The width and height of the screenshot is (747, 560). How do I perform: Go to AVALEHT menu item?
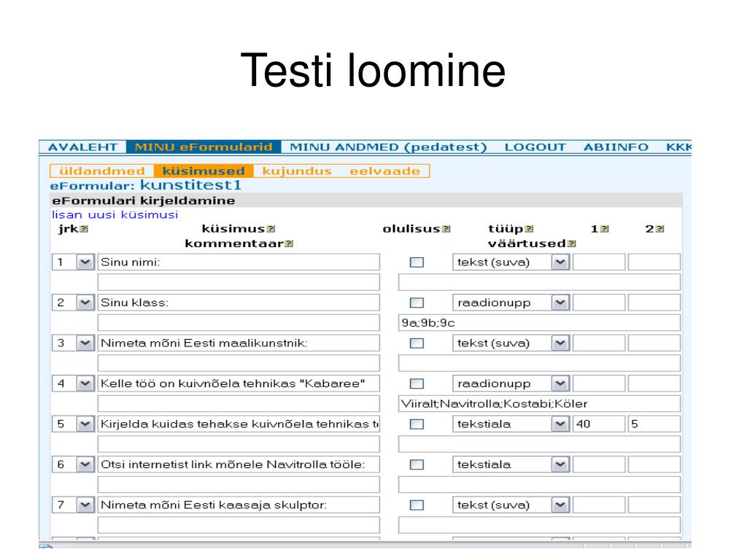click(x=83, y=147)
